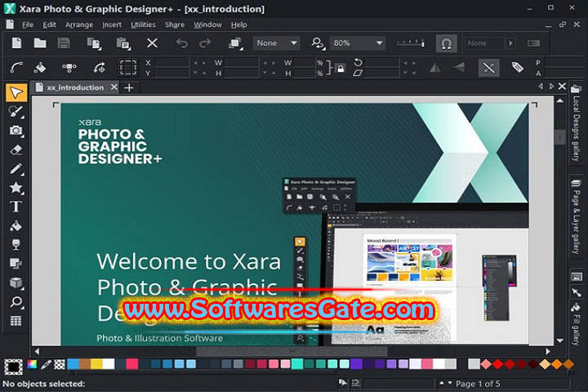Toggle the magnet snap button
588x392 pixels.
coord(446,43)
